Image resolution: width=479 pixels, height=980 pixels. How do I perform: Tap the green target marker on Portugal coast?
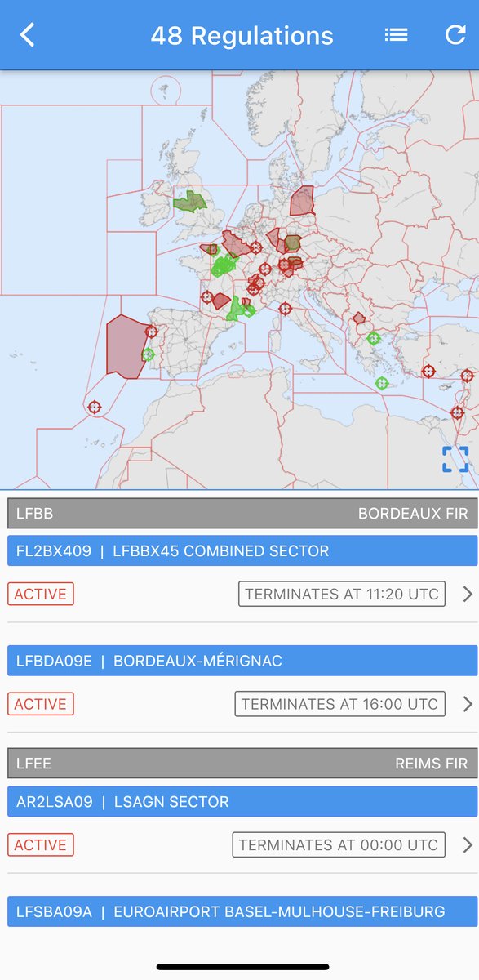click(148, 354)
